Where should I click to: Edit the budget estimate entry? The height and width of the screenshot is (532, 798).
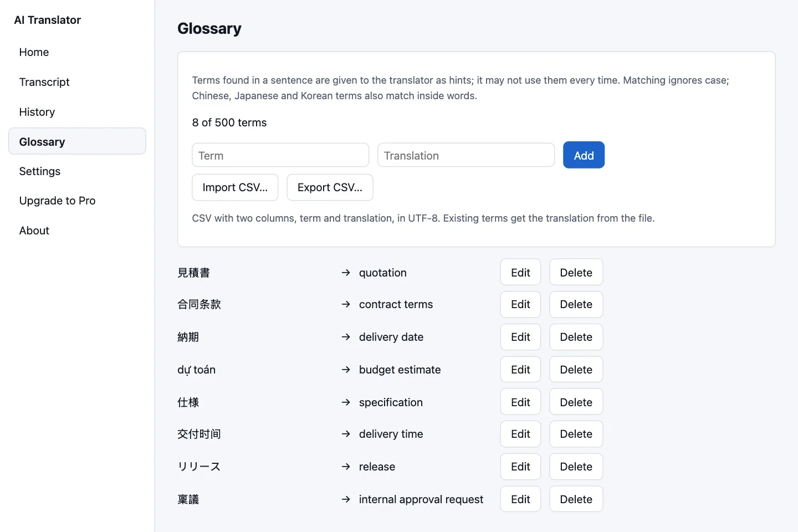(520, 369)
